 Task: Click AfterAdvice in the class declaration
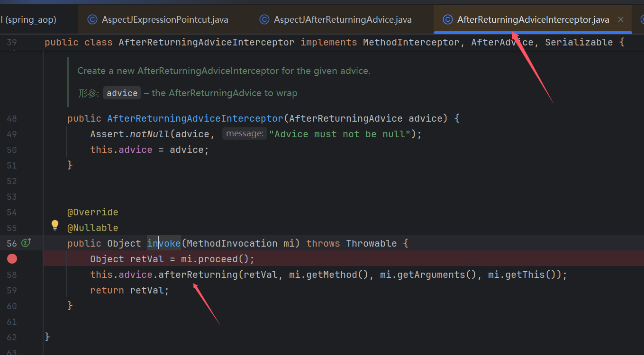click(502, 42)
